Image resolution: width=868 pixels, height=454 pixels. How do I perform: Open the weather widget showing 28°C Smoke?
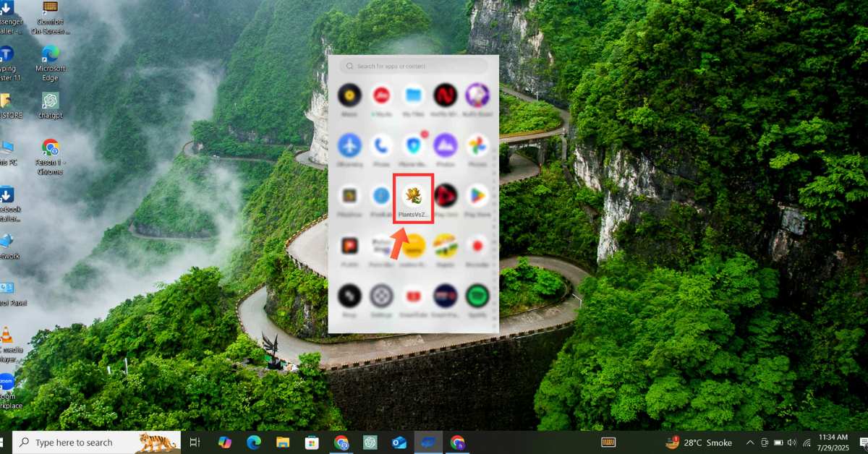[699, 442]
